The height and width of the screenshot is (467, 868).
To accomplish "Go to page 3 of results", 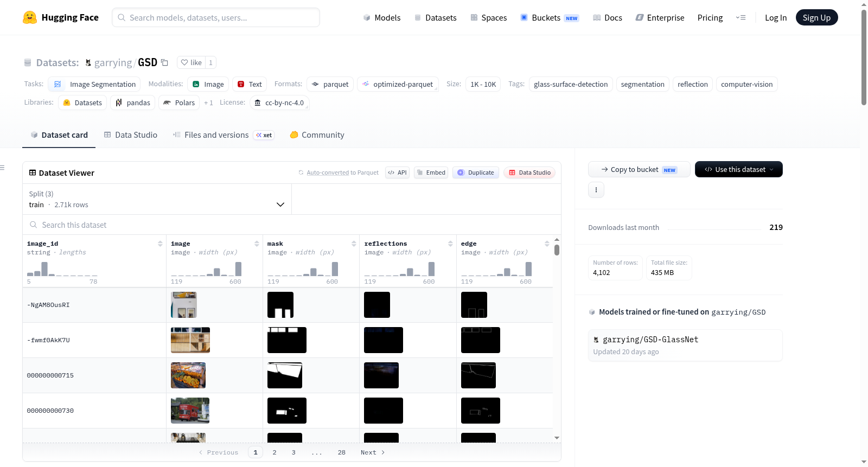I will click(x=293, y=452).
